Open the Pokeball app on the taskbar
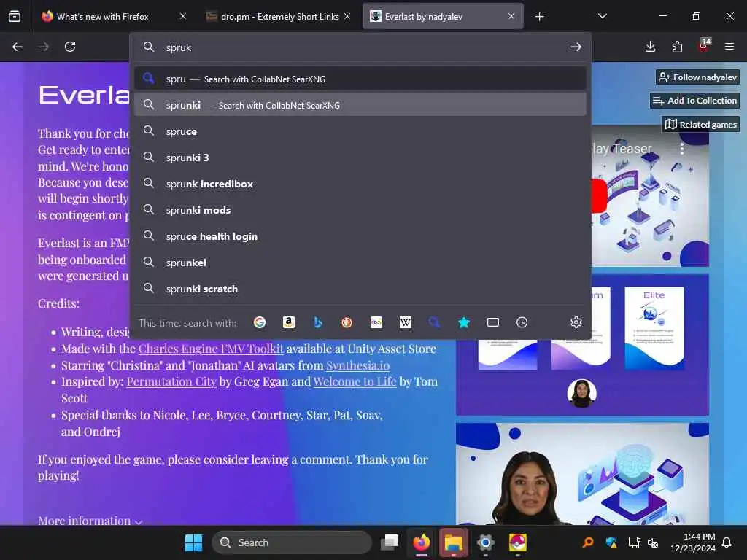Screen dimensions: 747x560 coord(517,542)
